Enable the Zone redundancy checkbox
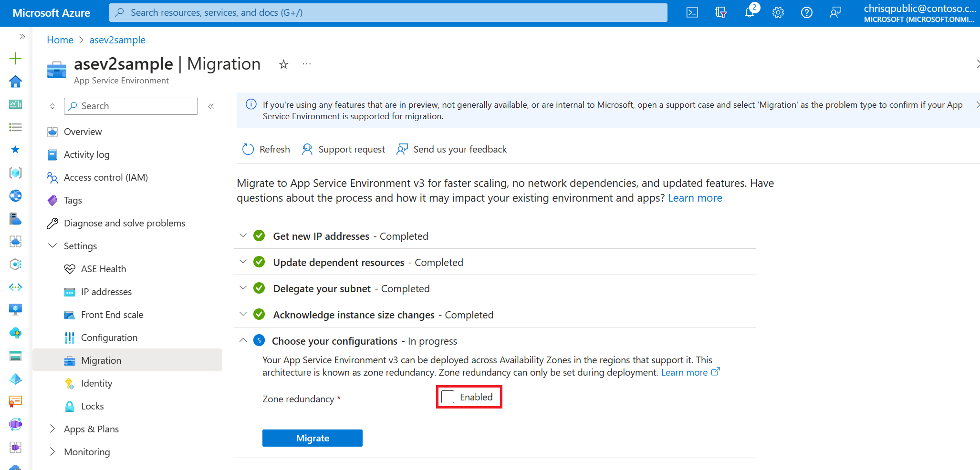The height and width of the screenshot is (470, 980). click(448, 397)
